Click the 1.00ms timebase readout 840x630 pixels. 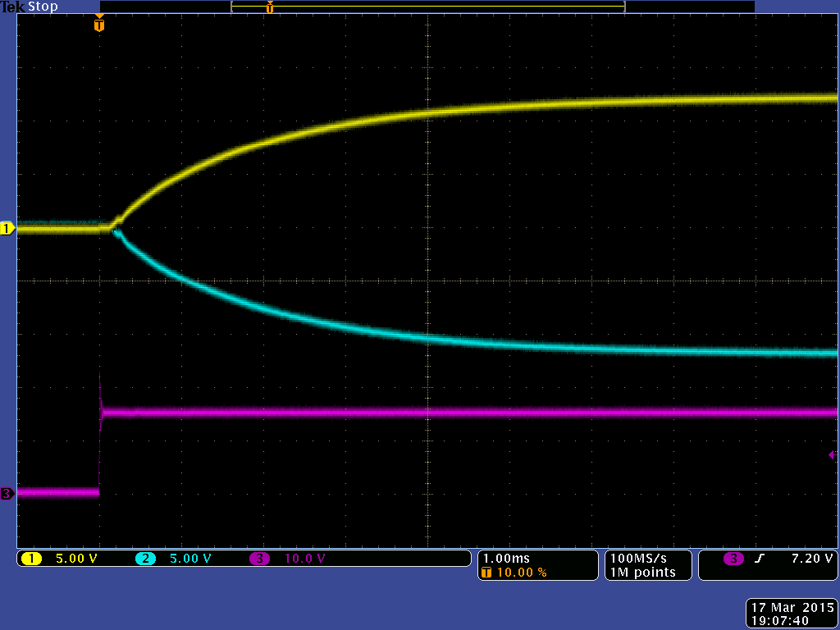click(x=506, y=558)
